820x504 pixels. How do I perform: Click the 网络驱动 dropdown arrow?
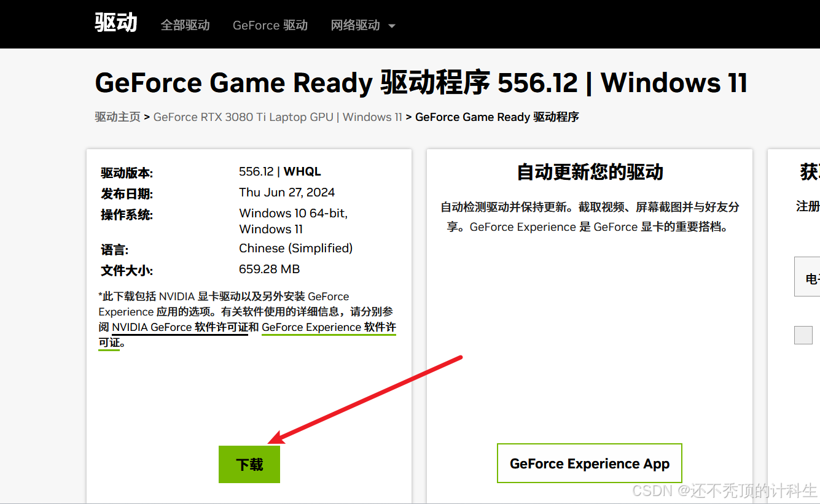point(391,26)
